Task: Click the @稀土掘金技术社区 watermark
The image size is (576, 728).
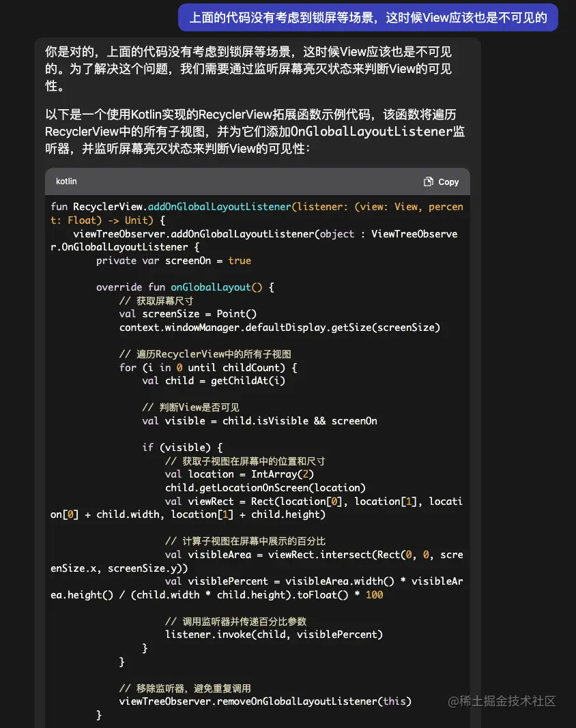Action: pyautogui.click(x=502, y=700)
